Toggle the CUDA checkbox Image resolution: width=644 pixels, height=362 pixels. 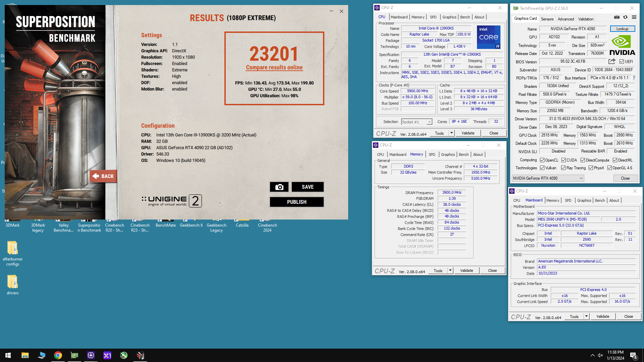pos(563,160)
